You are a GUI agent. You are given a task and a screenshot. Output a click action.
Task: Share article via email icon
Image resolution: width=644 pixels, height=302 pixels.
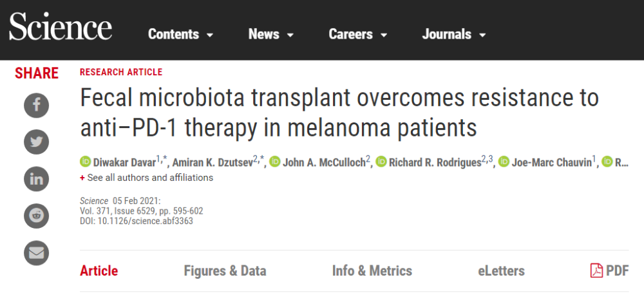[36, 252]
